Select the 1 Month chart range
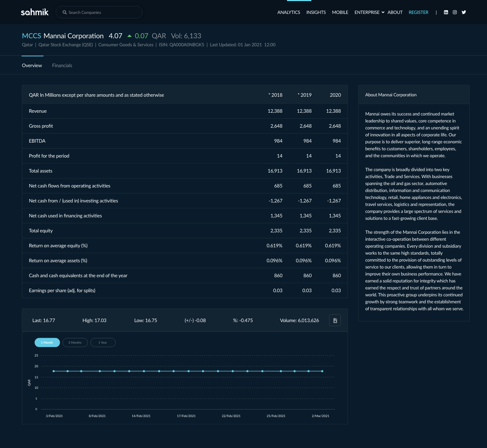 [47, 343]
